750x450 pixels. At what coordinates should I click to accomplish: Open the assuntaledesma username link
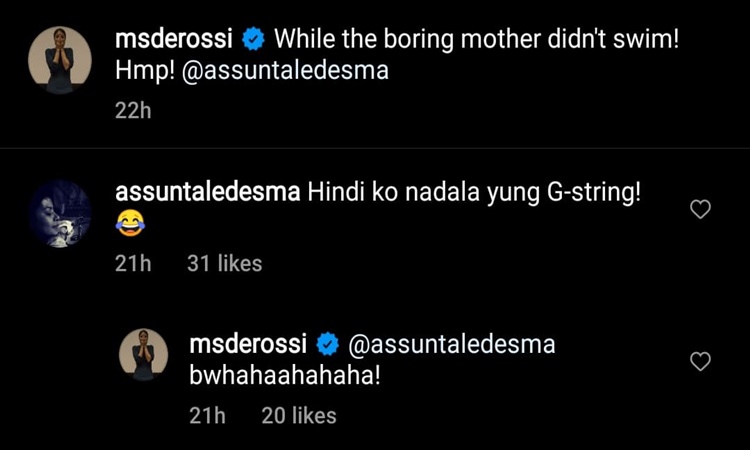(x=208, y=192)
